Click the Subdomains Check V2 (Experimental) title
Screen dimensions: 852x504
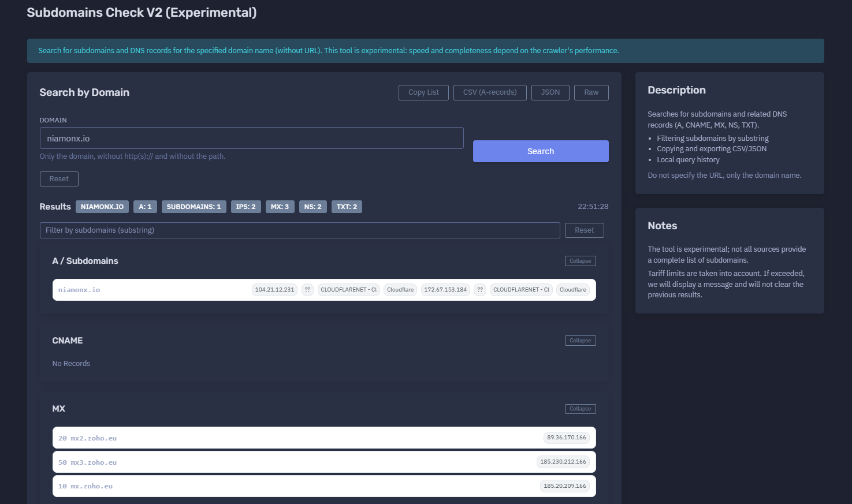tap(142, 13)
